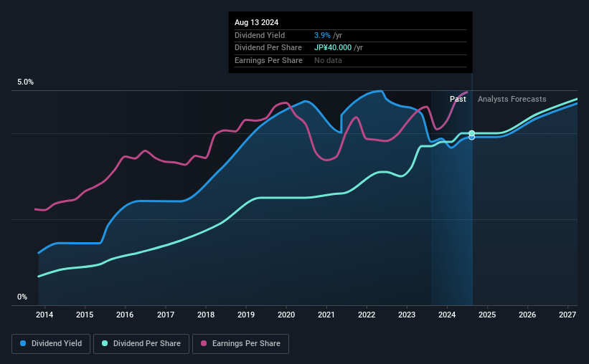Click the Analysts Forecasts label
589x364 pixels.
pos(512,99)
